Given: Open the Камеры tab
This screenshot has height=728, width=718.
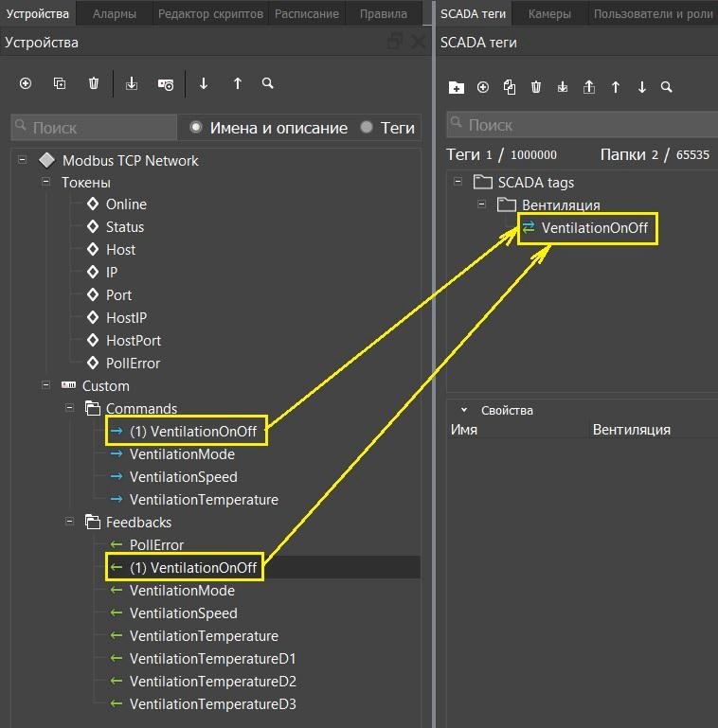Looking at the screenshot, I should pyautogui.click(x=549, y=13).
